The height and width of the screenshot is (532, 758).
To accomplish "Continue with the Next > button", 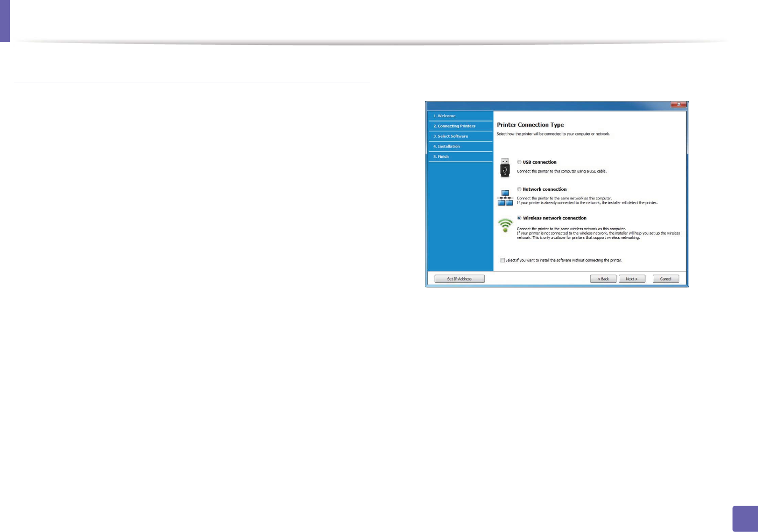I will point(632,279).
